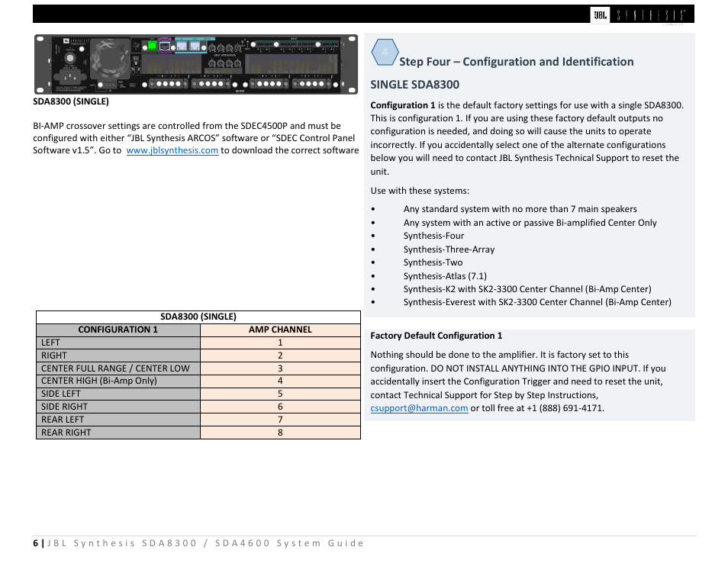Select the 'REAR LEFT' table cell
Screen dimensions: 728x563
(x=118, y=420)
